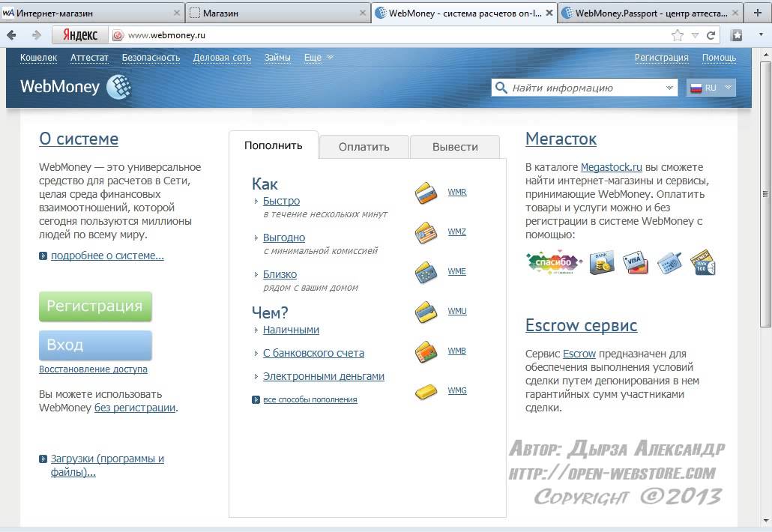Open the RU language dropdown
Viewport: 772px width, 532px height.
pos(711,88)
